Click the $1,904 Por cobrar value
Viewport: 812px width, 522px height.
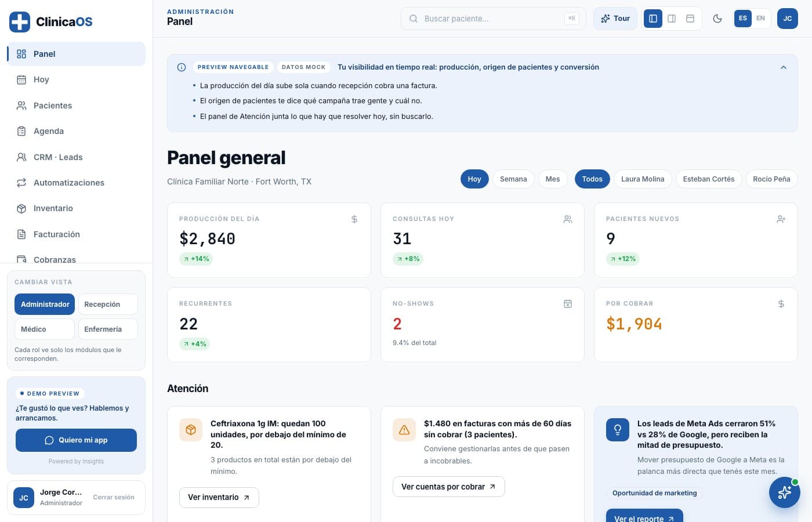click(x=634, y=324)
